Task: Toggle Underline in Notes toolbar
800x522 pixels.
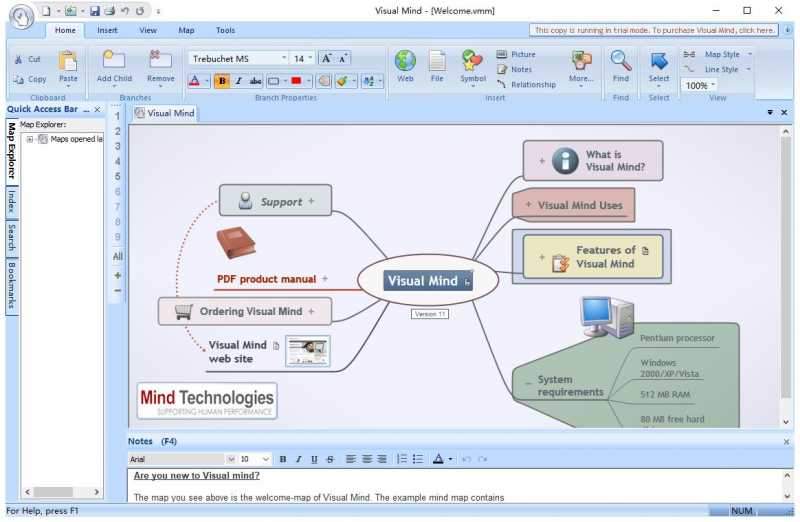Action: [x=314, y=459]
